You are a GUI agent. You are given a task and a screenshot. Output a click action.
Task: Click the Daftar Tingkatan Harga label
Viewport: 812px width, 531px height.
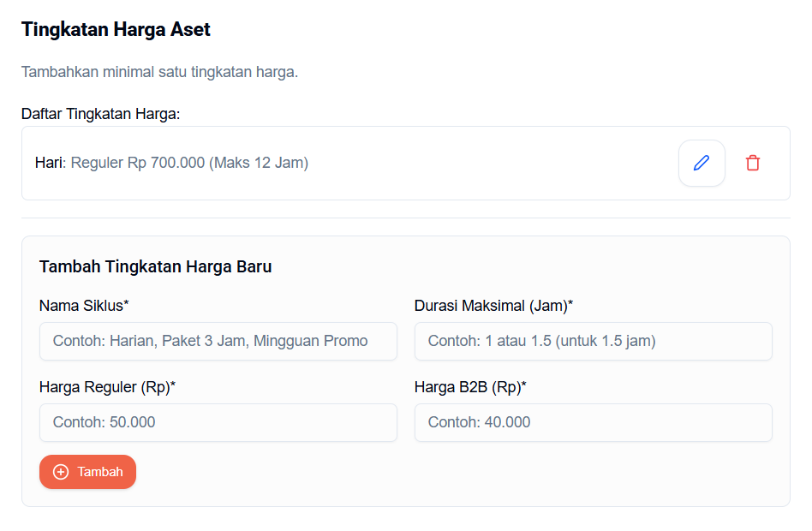[x=100, y=114]
